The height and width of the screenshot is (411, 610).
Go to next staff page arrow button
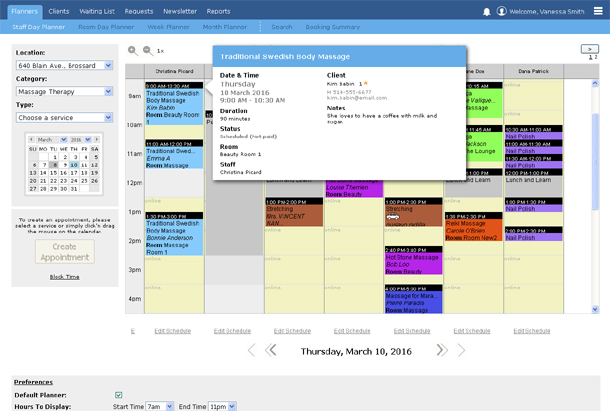589,49
